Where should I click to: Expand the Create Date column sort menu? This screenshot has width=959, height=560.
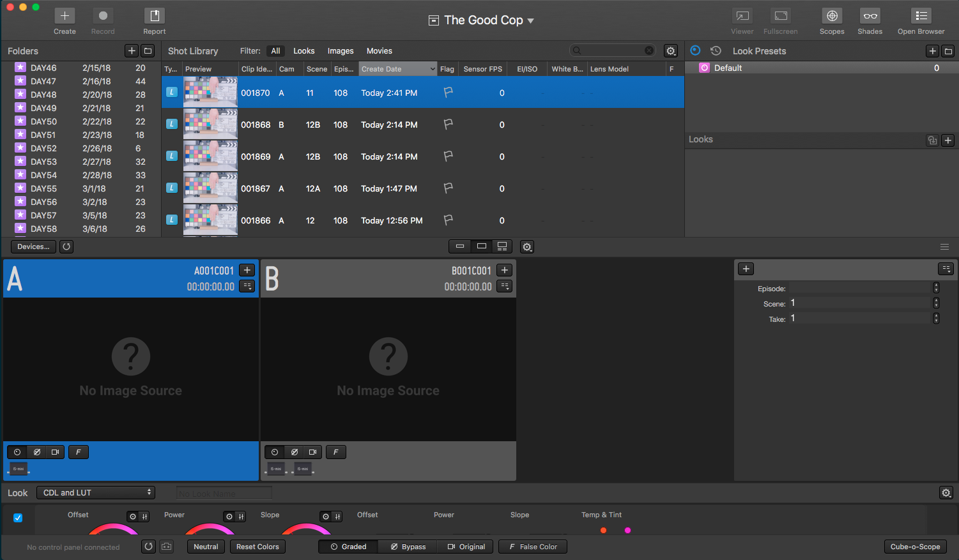pyautogui.click(x=433, y=69)
